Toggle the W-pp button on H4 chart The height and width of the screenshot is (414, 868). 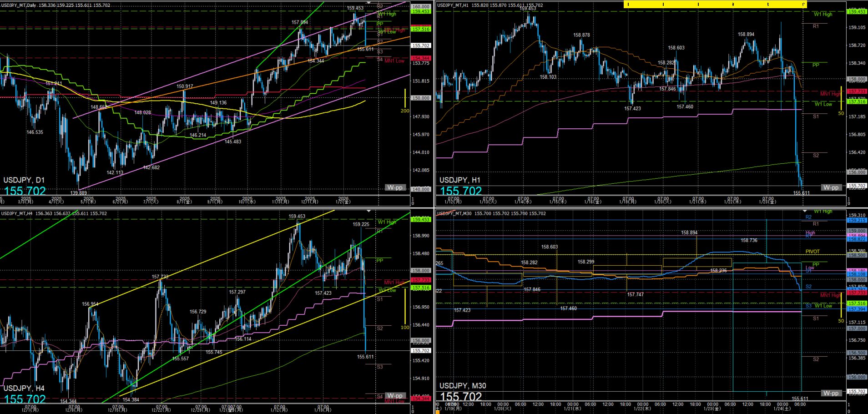tap(395, 395)
